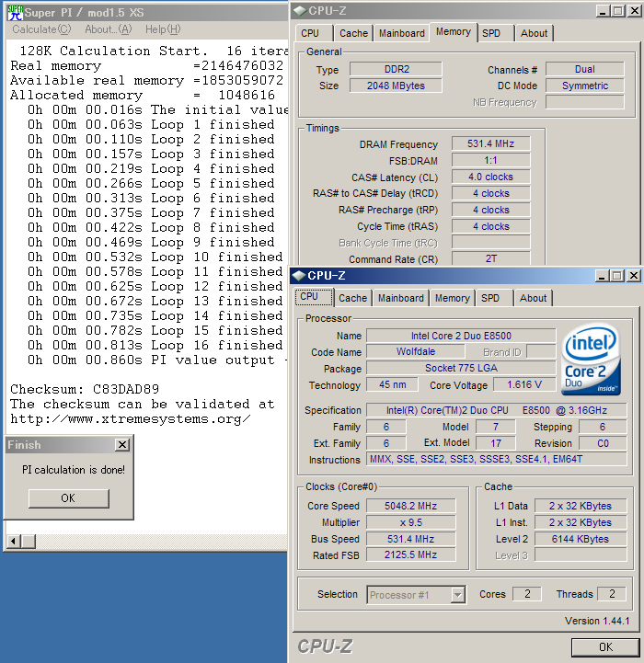Click the FSB:DRAM ratio 1:1
644x663 pixels.
(491, 160)
